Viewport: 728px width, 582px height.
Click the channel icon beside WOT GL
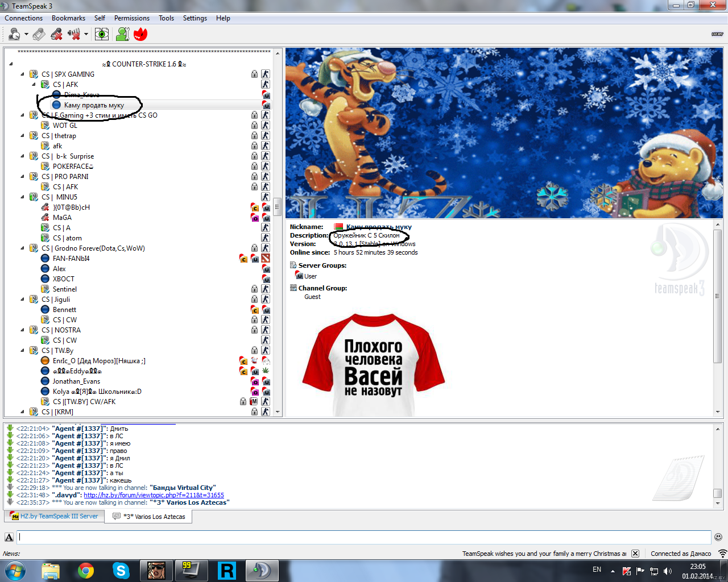(x=45, y=126)
